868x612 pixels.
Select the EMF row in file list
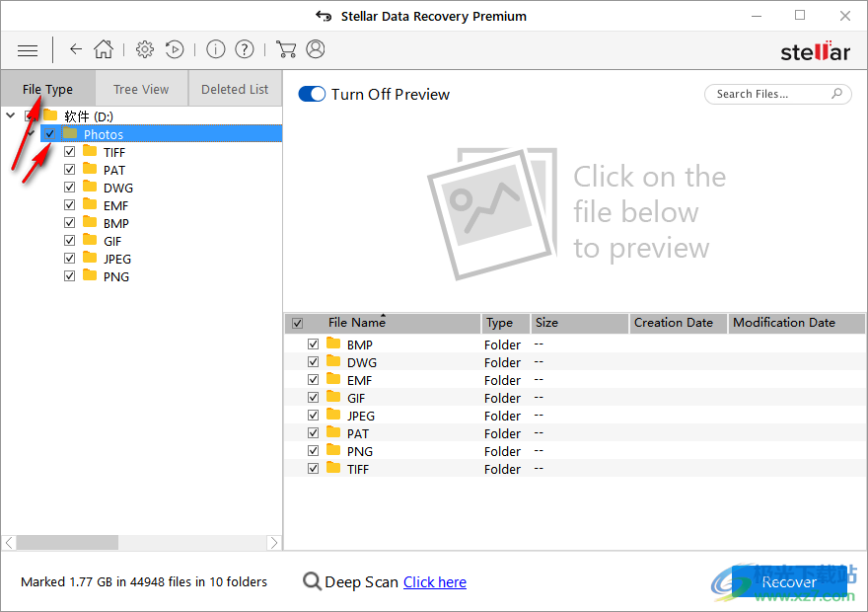pos(575,380)
